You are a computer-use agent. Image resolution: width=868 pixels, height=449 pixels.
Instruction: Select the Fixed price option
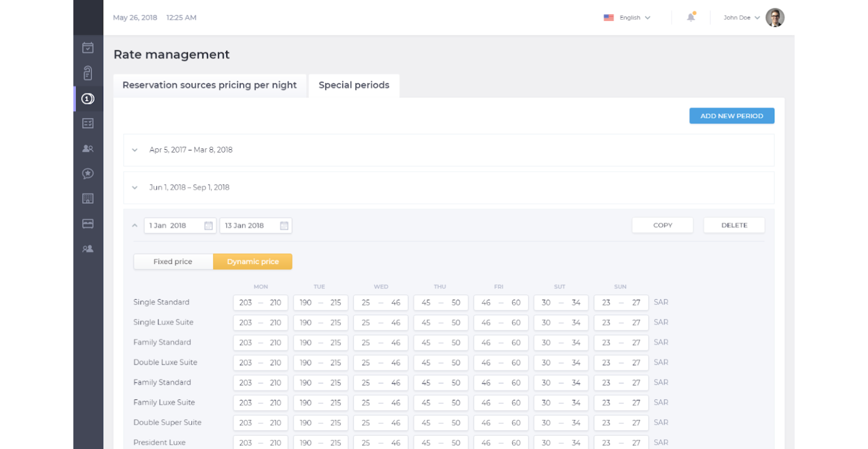[173, 262]
